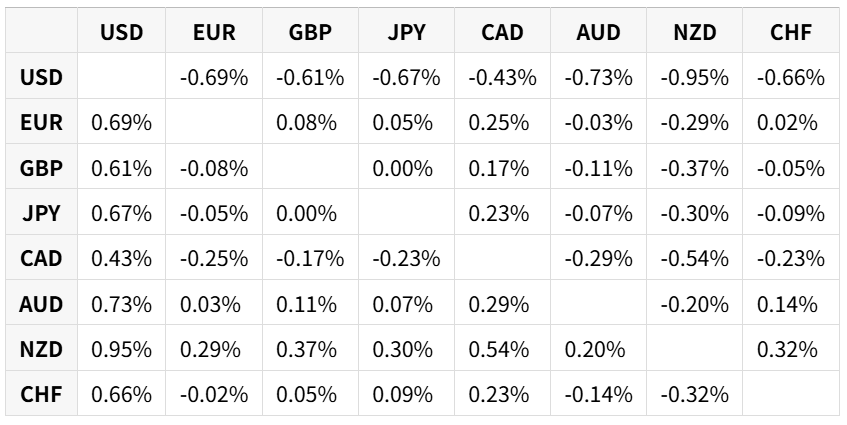Select the -0.54% cell in CAD row
The height and width of the screenshot is (425, 847).
[695, 259]
